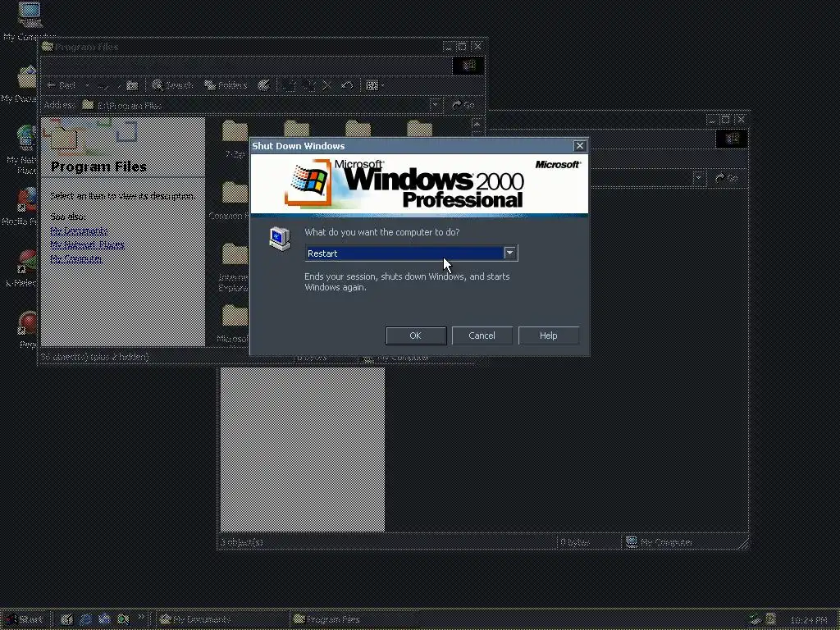The height and width of the screenshot is (630, 840).
Task: Expand address dropdown in rear My Documents window
Action: point(698,178)
